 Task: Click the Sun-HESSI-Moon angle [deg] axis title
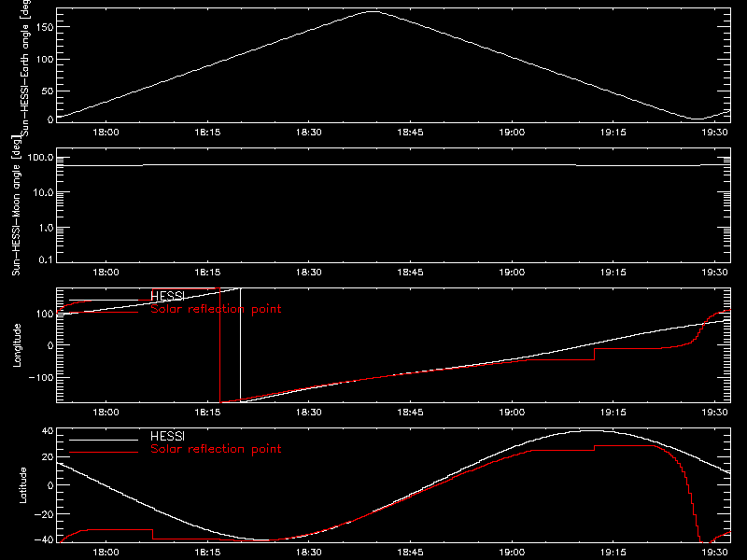coord(16,205)
